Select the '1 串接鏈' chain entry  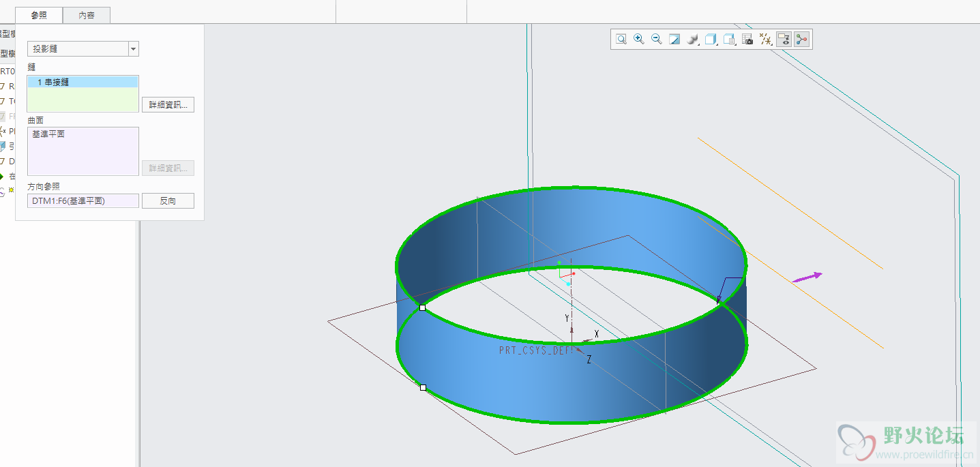83,82
